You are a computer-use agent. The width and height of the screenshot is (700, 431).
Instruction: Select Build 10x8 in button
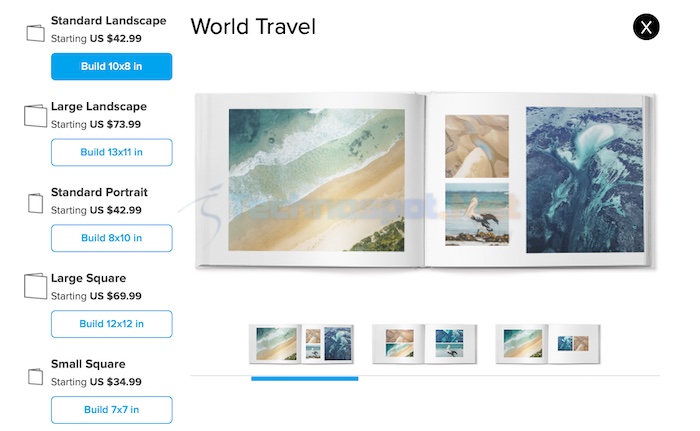click(x=112, y=67)
